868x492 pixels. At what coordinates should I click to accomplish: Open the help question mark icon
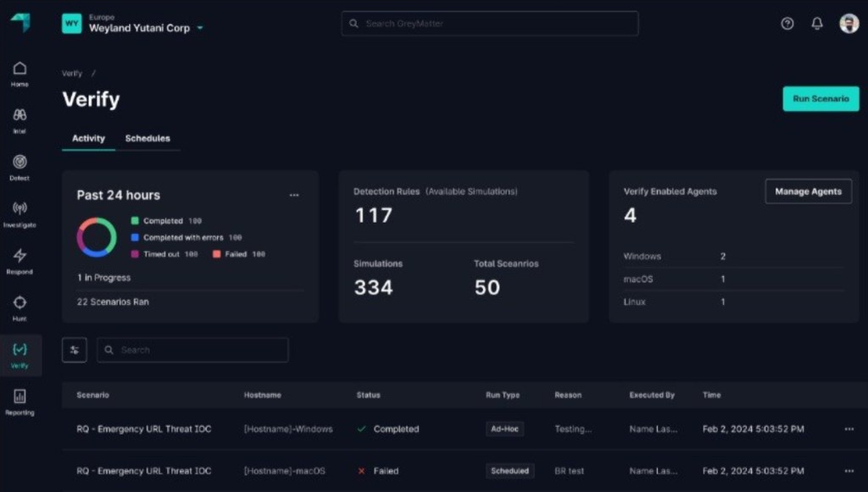[x=787, y=23]
